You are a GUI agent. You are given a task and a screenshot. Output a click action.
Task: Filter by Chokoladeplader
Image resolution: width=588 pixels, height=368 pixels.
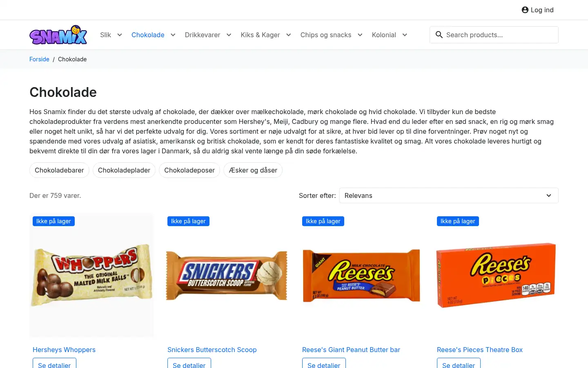click(x=124, y=170)
